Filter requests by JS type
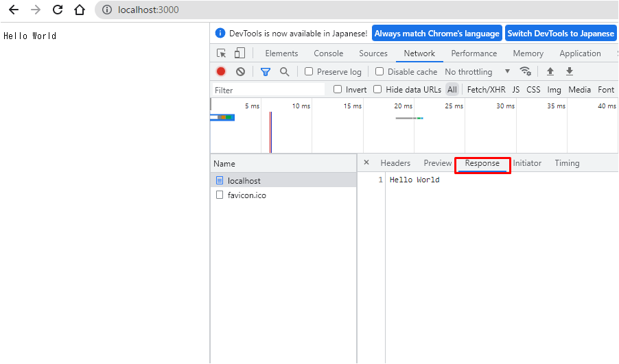Screen dimensions: 619x364 pyautogui.click(x=515, y=90)
